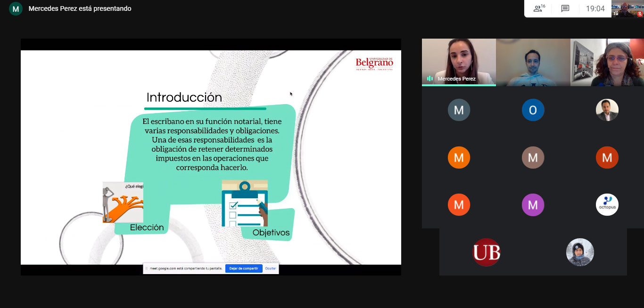Click the Introducción slide heading
This screenshot has height=308, width=644.
point(184,97)
